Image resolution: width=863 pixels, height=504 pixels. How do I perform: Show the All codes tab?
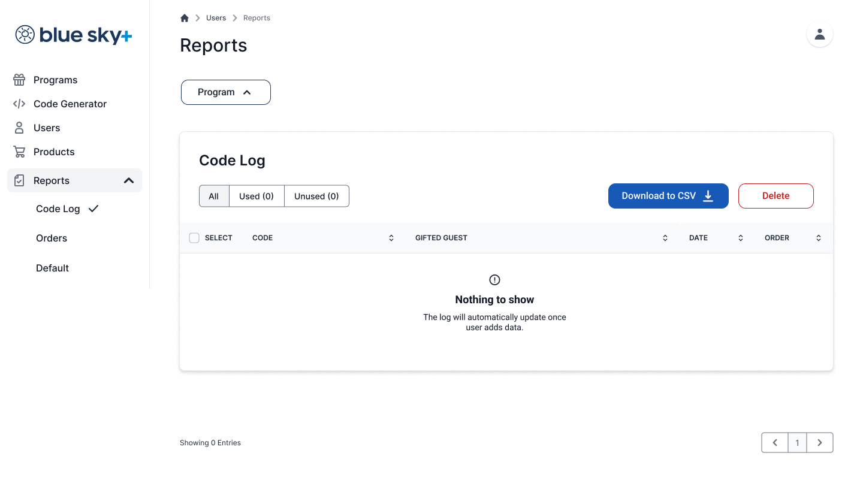pos(213,196)
